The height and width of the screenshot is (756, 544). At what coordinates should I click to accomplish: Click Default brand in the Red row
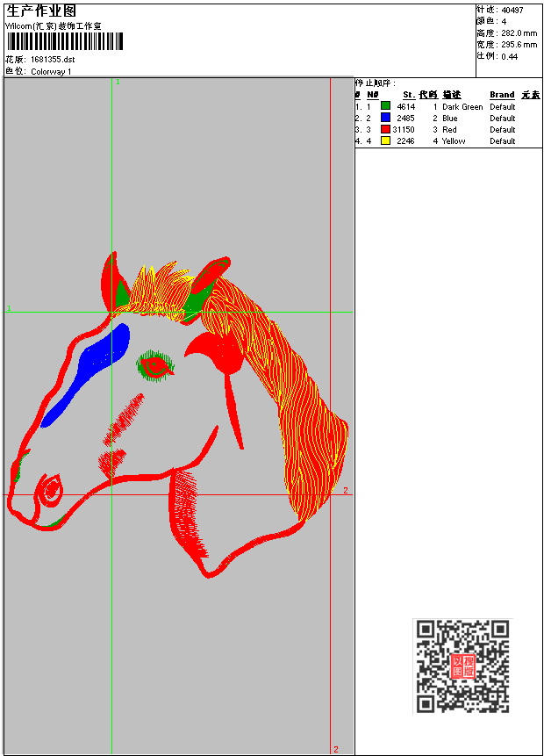point(503,130)
